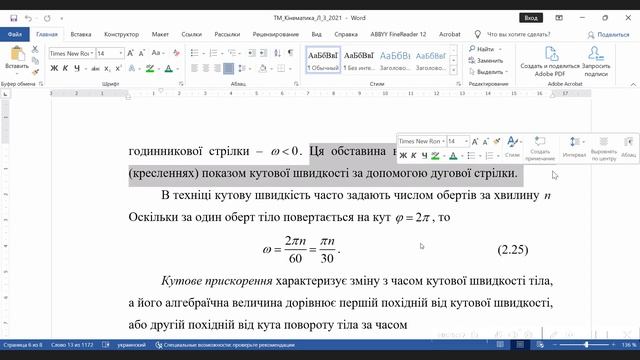Open the Times New Roman font dropdown in the ribbon

click(92, 53)
